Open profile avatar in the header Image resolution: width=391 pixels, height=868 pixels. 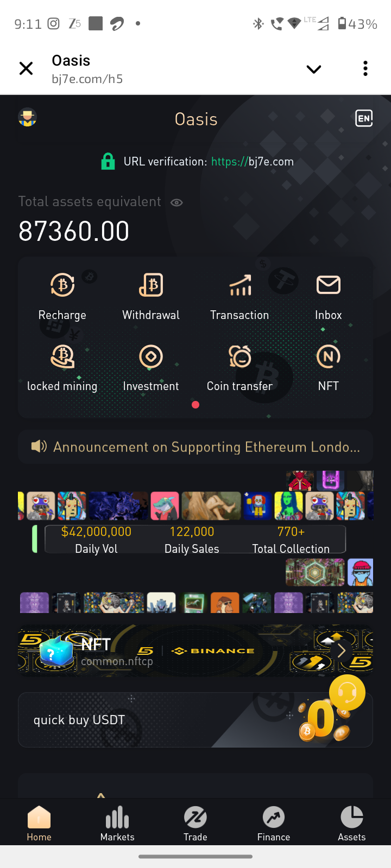click(x=27, y=118)
